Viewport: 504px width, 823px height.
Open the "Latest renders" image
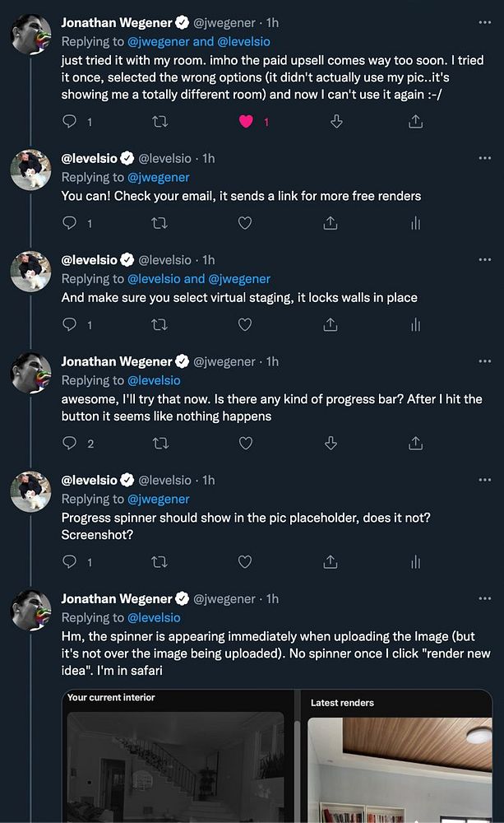click(x=399, y=765)
